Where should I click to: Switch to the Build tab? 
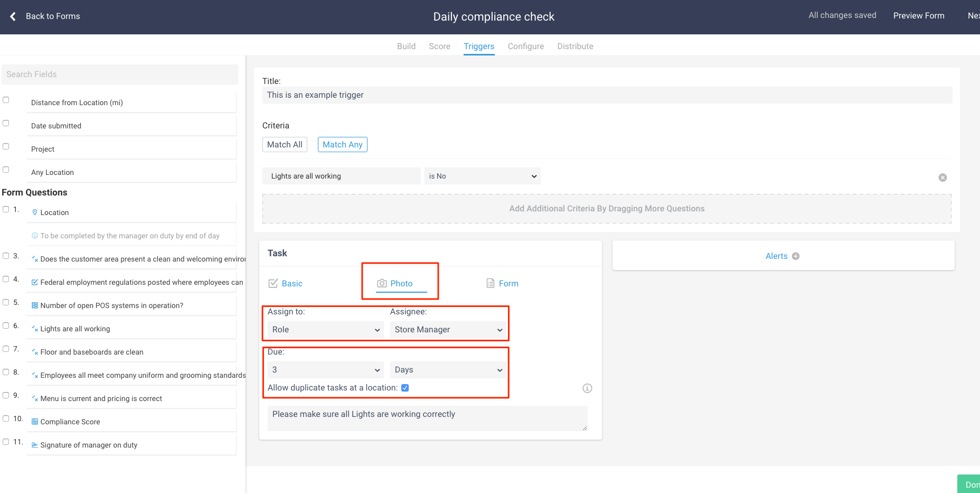[x=406, y=46]
